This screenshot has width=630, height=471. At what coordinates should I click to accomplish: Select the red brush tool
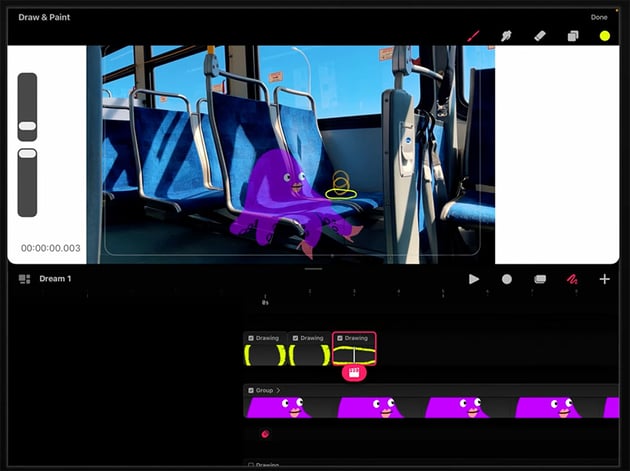[x=473, y=36]
